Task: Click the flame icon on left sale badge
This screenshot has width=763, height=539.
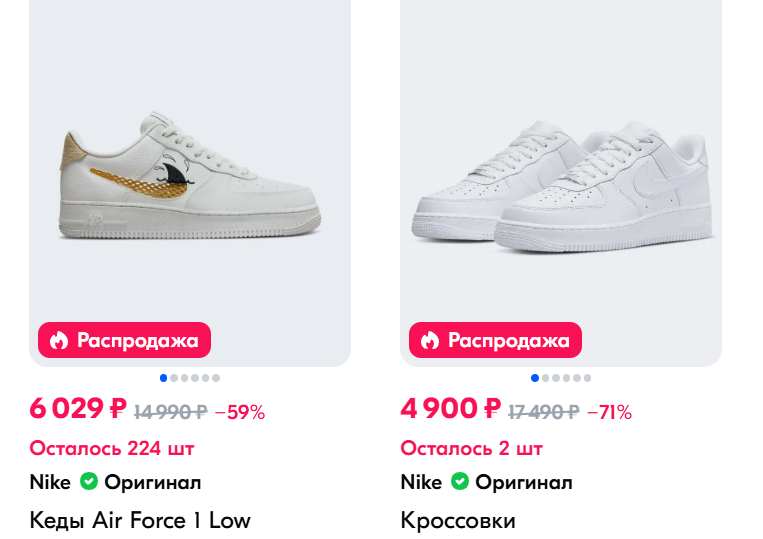Action: coord(59,340)
